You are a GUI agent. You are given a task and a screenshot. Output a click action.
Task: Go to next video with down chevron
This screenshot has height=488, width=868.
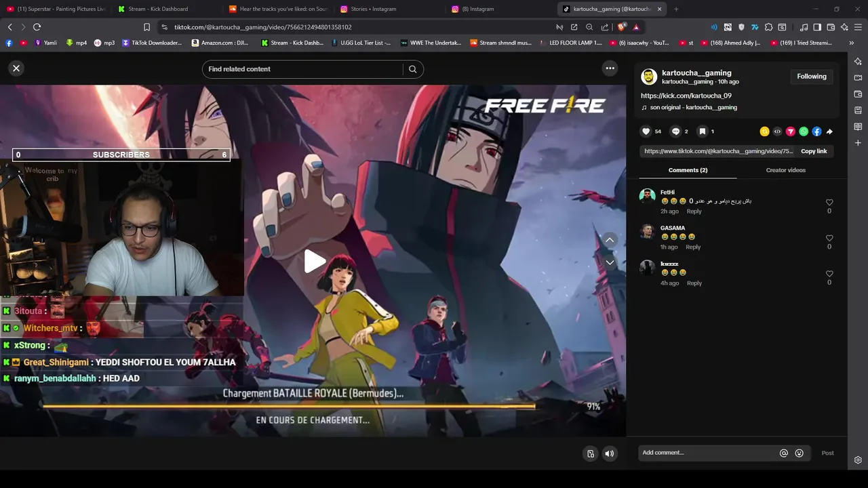click(x=610, y=262)
